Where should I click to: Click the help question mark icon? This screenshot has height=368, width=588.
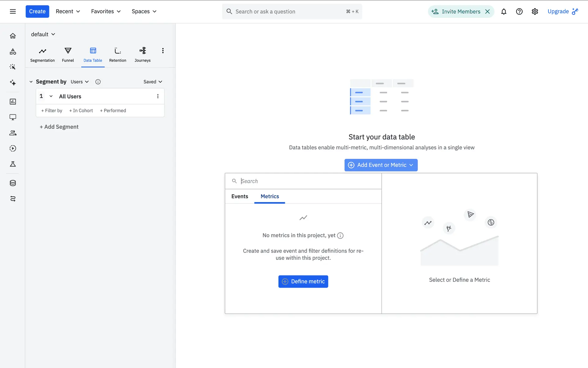[519, 12]
